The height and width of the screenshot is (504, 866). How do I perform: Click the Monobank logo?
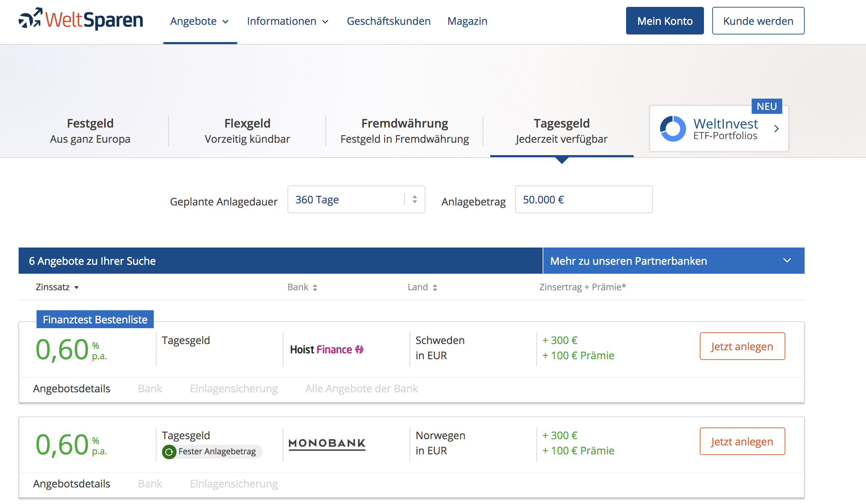(x=327, y=444)
